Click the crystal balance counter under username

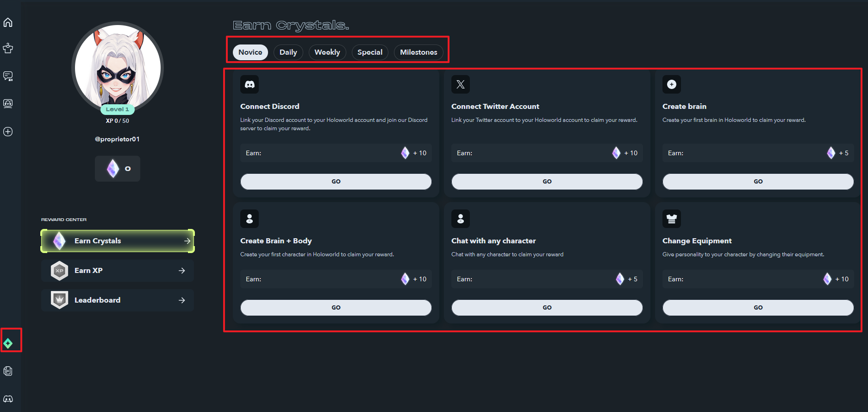coord(118,169)
